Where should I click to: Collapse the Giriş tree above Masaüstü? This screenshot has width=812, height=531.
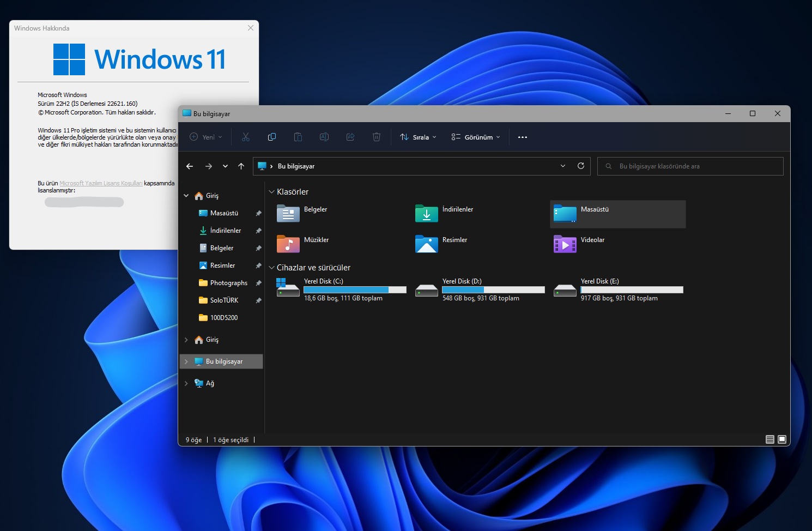pyautogui.click(x=186, y=196)
